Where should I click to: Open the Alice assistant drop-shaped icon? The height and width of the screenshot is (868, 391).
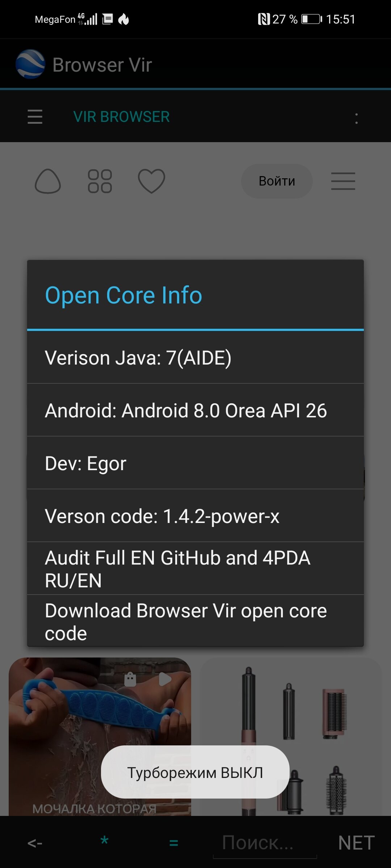click(x=47, y=181)
